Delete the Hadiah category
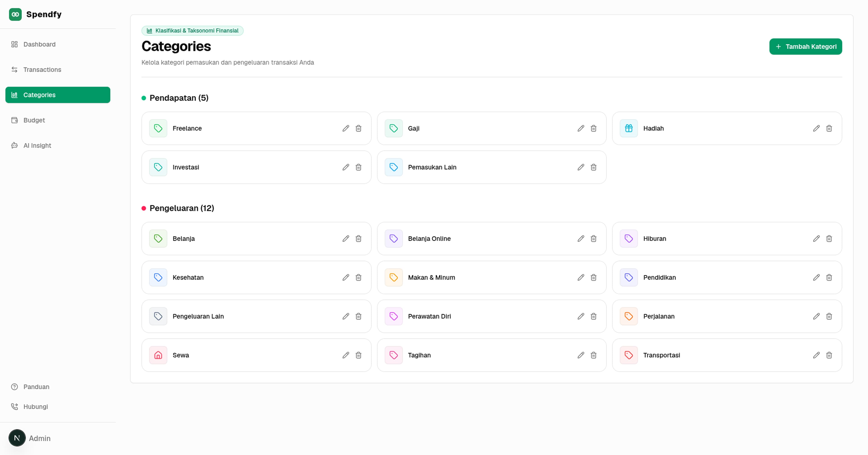Screen dimensions: 868x455 (x=829, y=128)
